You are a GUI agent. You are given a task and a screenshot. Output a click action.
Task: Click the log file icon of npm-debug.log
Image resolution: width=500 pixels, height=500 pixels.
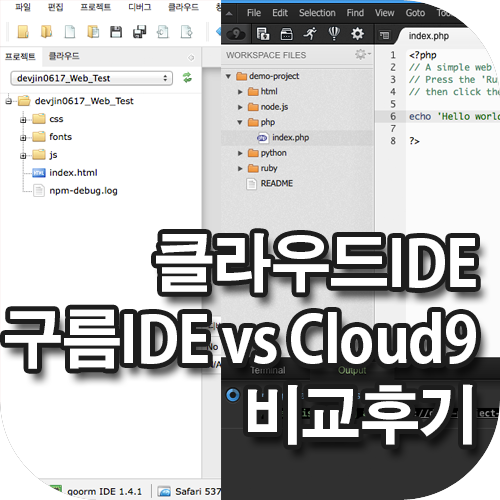tap(39, 191)
